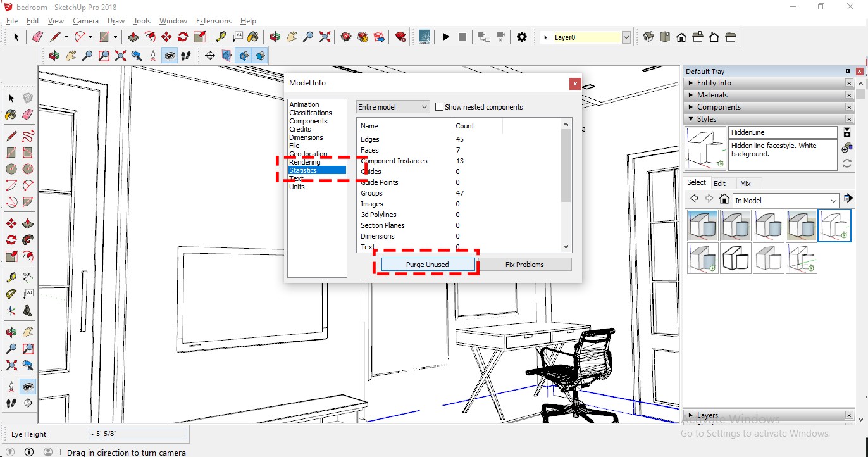Enable Show nested components checkbox
The width and height of the screenshot is (868, 457).
(439, 107)
